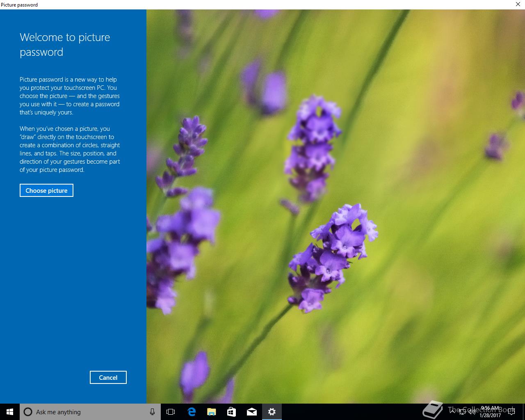The image size is (525, 420).
Task: Open the network status tray icon
Action: point(462,412)
